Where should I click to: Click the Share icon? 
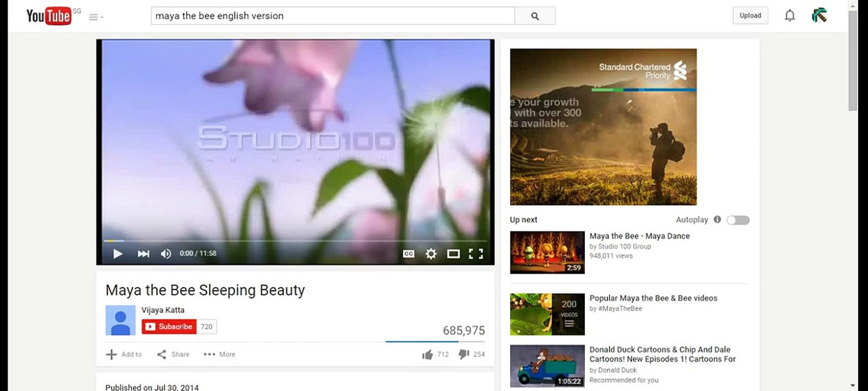162,354
